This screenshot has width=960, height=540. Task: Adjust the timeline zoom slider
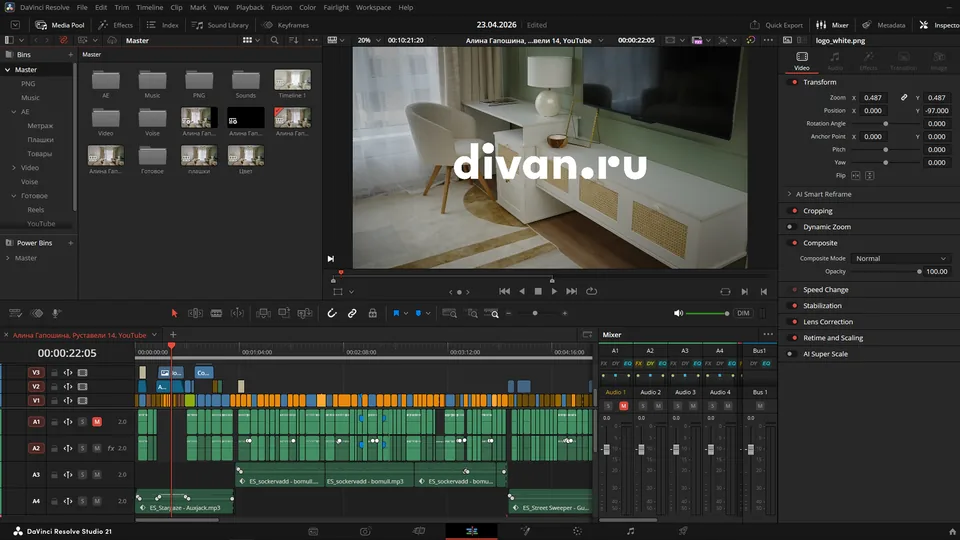536,313
